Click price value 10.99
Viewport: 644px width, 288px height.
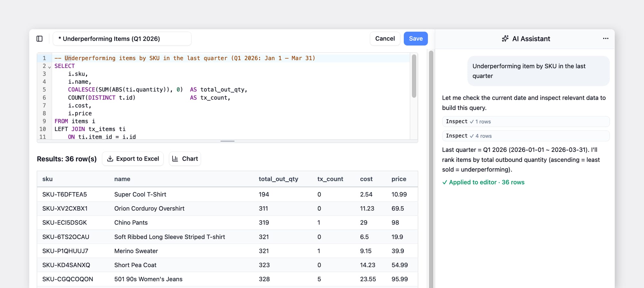(399, 194)
